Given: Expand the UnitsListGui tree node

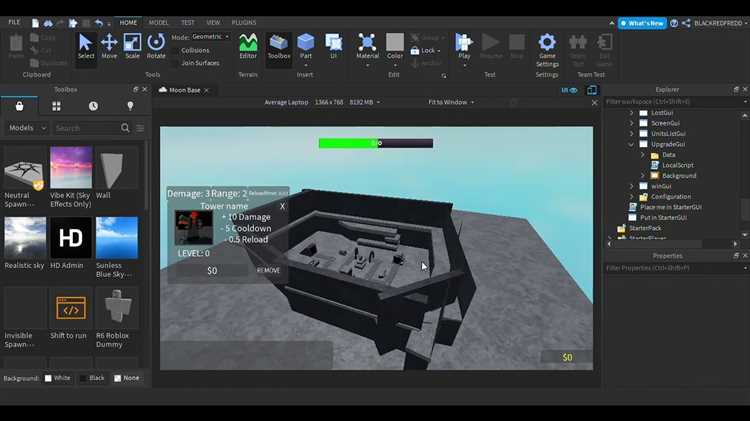Looking at the screenshot, I should [631, 134].
